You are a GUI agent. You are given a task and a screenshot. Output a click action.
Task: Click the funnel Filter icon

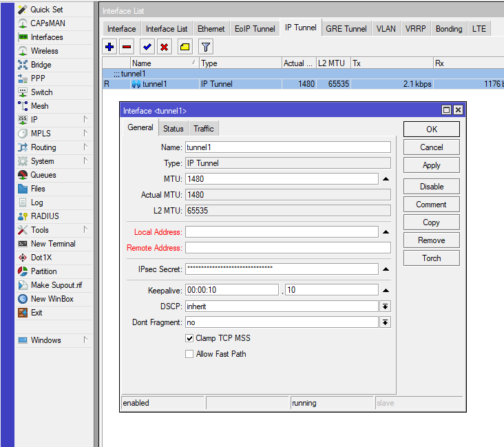(x=206, y=47)
